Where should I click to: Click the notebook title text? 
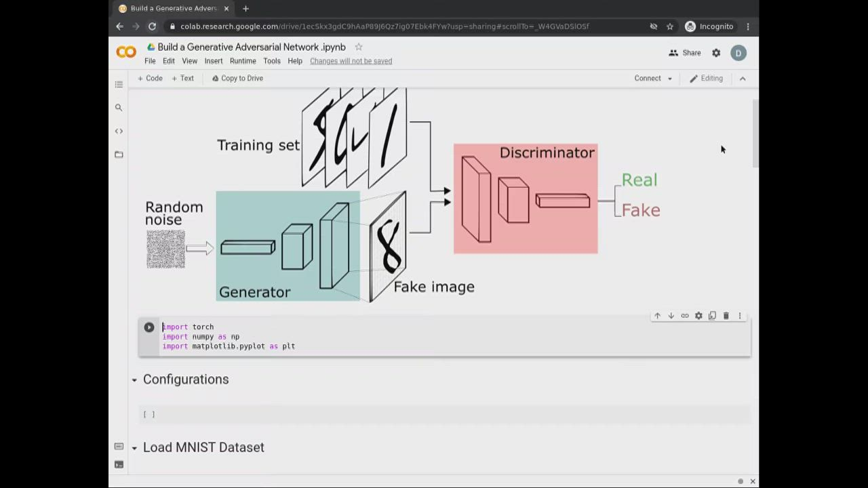point(252,47)
